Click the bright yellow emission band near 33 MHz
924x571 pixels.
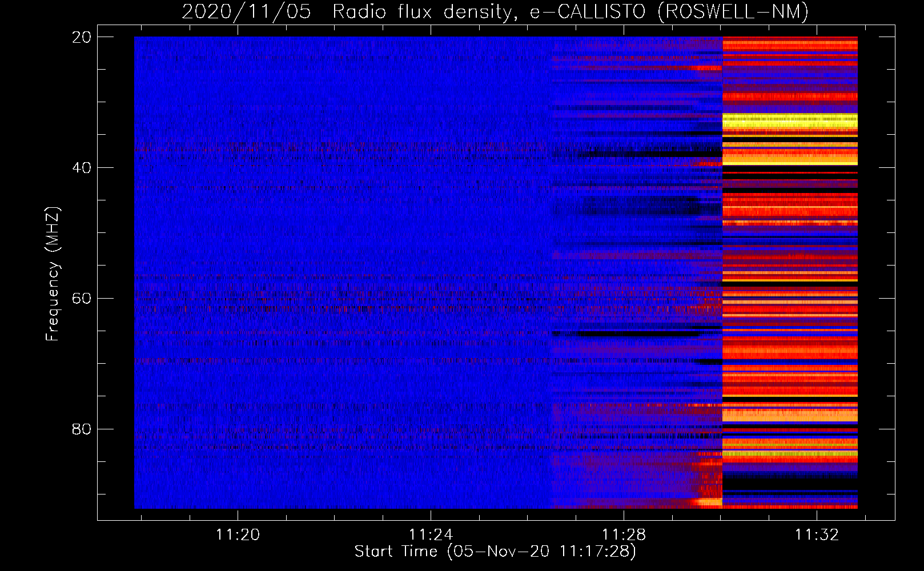790,121
